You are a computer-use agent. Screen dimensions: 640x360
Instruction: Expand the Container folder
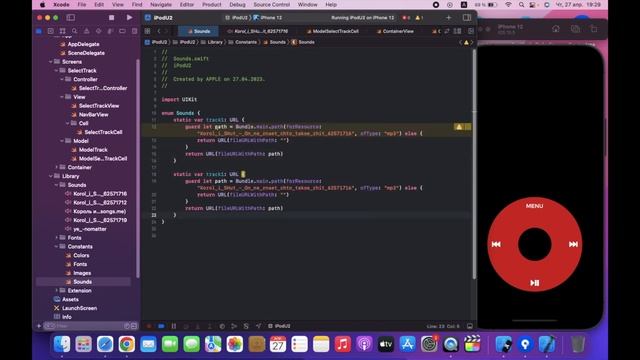(57, 167)
